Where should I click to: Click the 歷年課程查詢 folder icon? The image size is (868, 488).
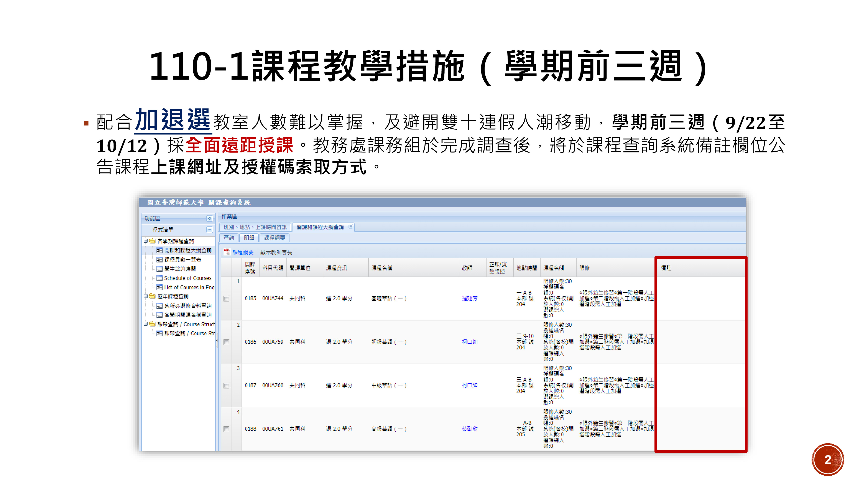tap(152, 296)
